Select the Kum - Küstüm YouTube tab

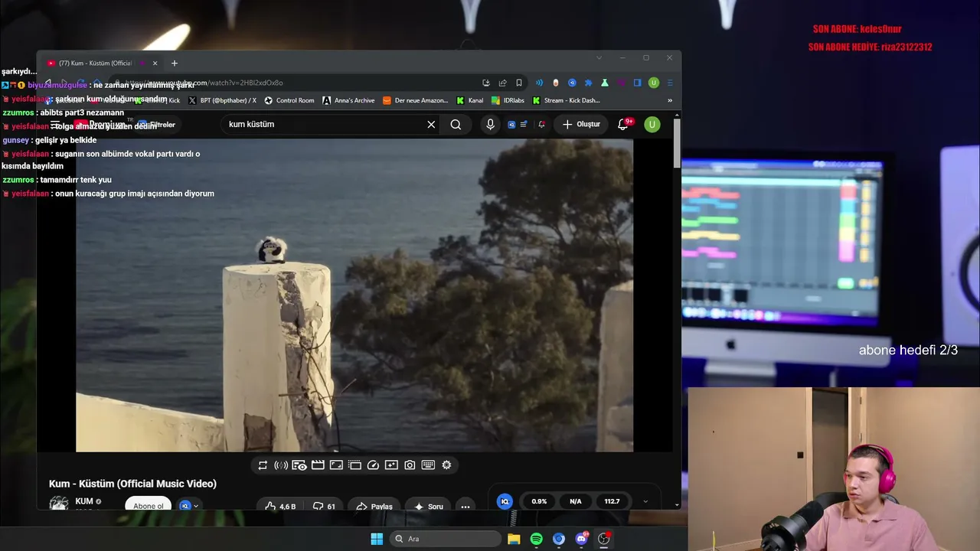102,64
